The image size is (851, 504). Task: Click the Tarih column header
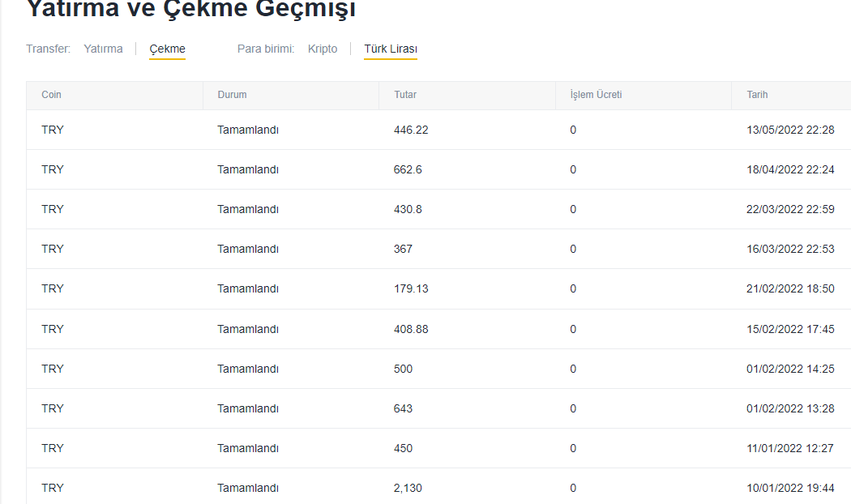pos(757,95)
